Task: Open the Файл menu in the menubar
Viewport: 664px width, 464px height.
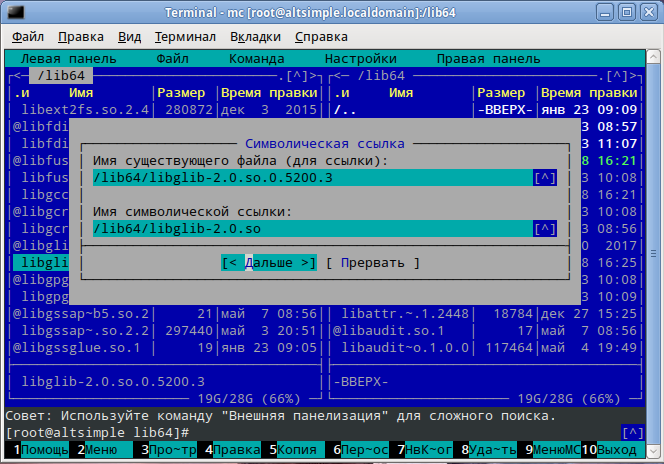Action: click(28, 36)
